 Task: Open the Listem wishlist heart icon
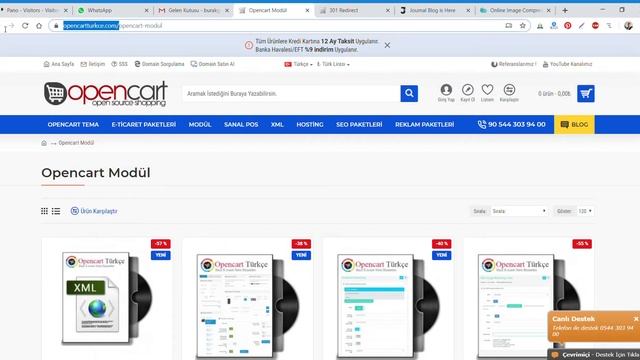[x=487, y=93]
